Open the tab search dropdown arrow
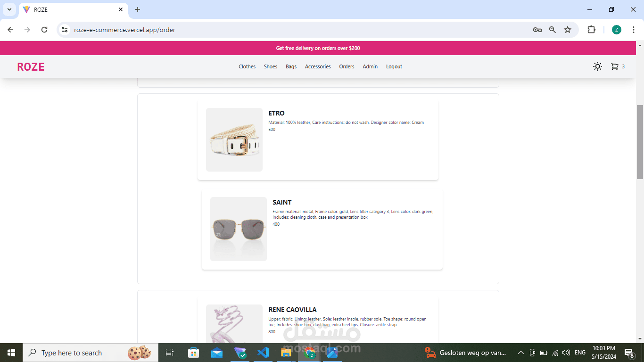This screenshot has width=644, height=362. coord(9,9)
